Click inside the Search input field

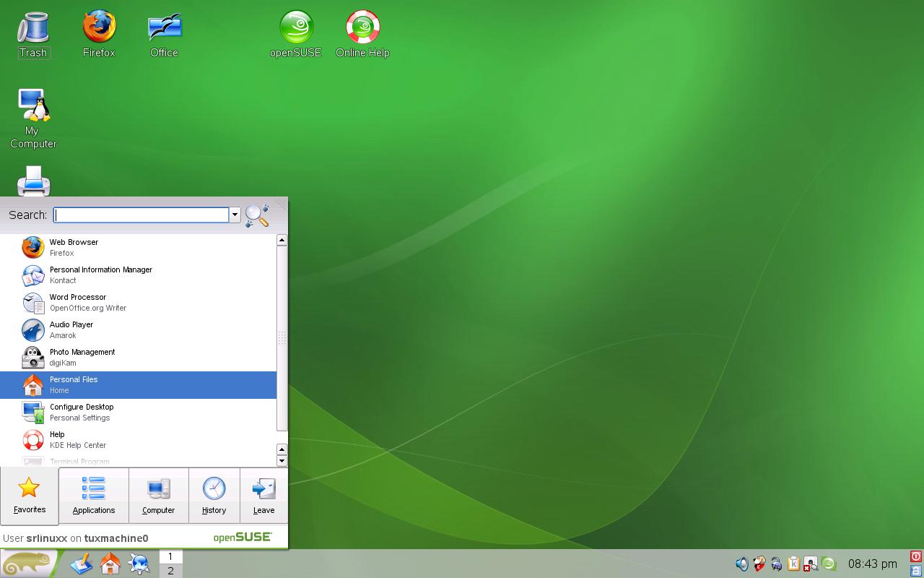tap(141, 215)
